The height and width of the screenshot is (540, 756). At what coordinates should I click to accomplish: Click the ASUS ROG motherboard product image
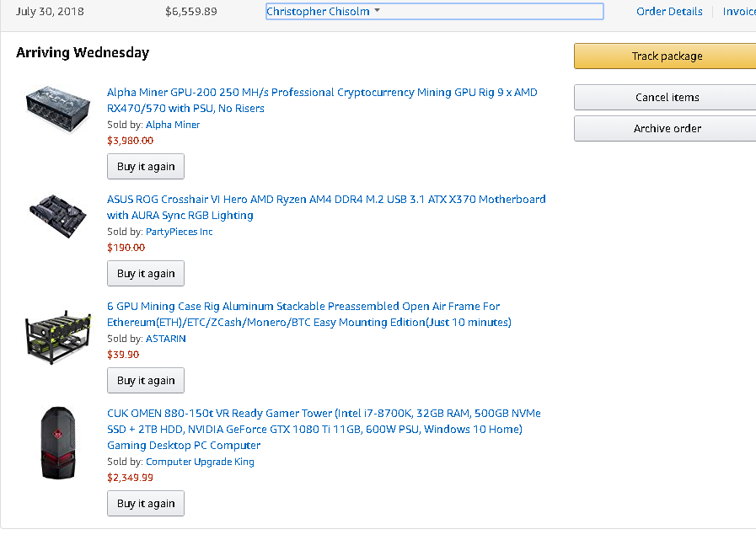58,214
